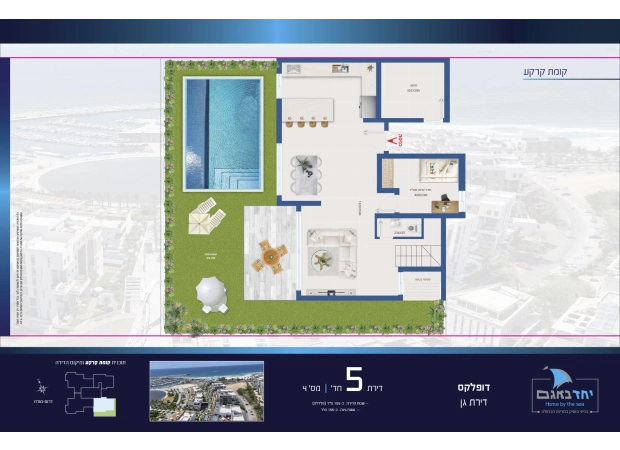The height and width of the screenshot is (450, 620).
Task: Click the sun loungers beside the pool
Action: click(x=207, y=216)
